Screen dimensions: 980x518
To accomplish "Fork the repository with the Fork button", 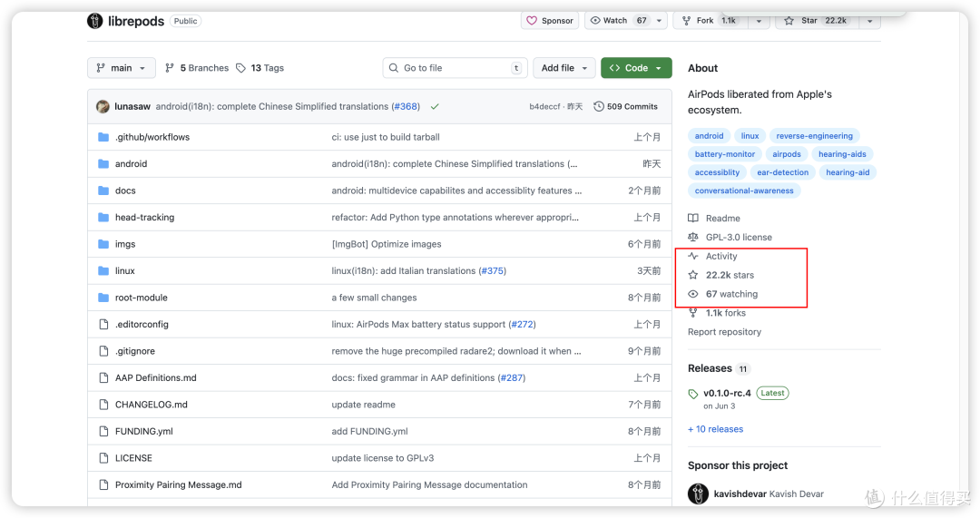I will click(710, 21).
